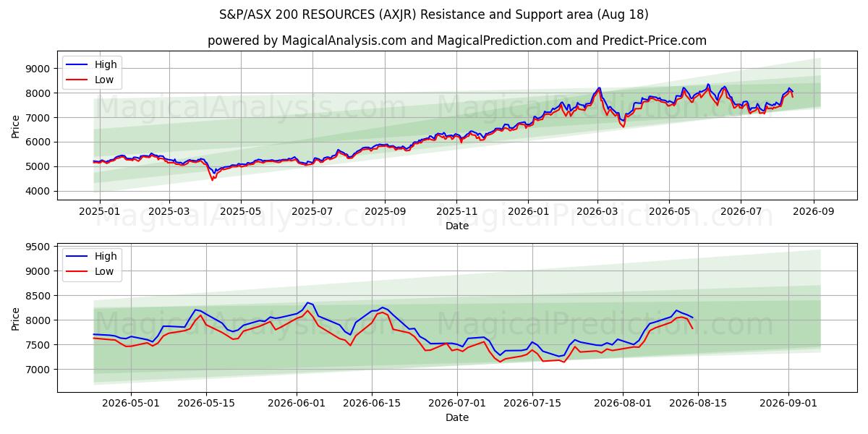Click the '2026-08-01' date label on bottom chart

(624, 403)
